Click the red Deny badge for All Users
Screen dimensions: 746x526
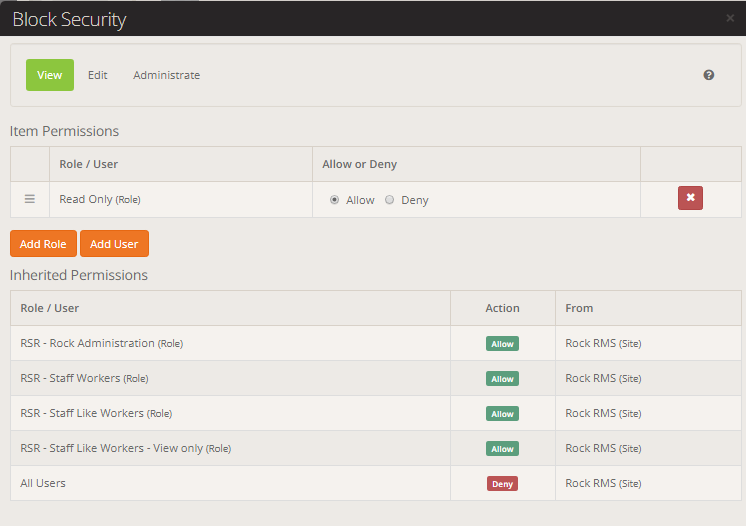tap(502, 484)
